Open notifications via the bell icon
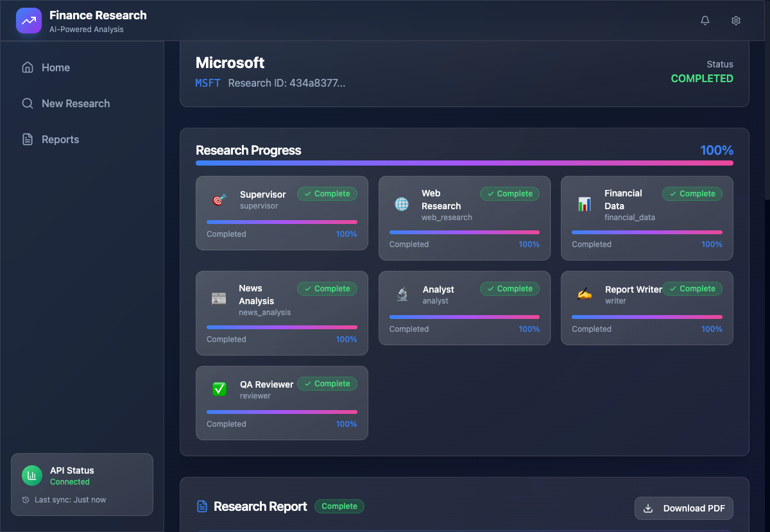The image size is (770, 532). [705, 21]
